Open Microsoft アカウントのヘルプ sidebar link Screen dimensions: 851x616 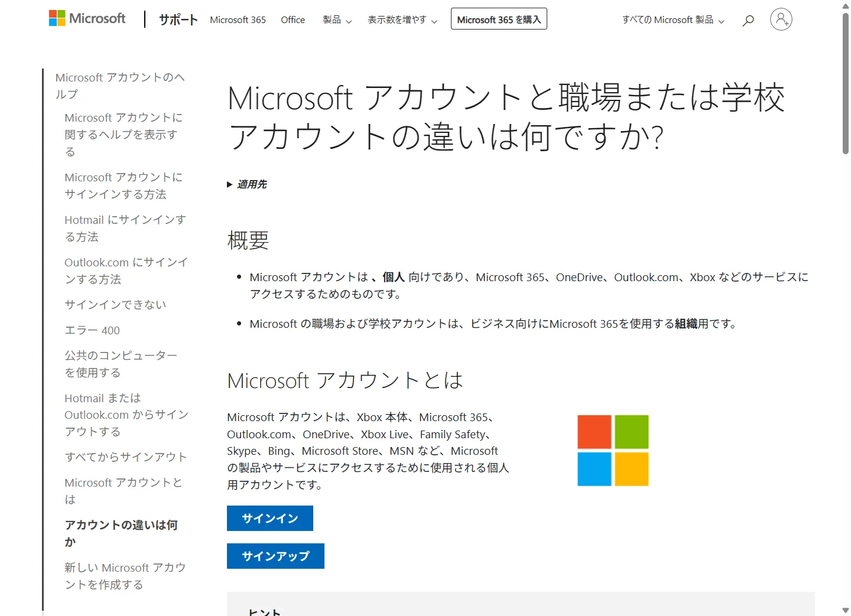(x=120, y=86)
